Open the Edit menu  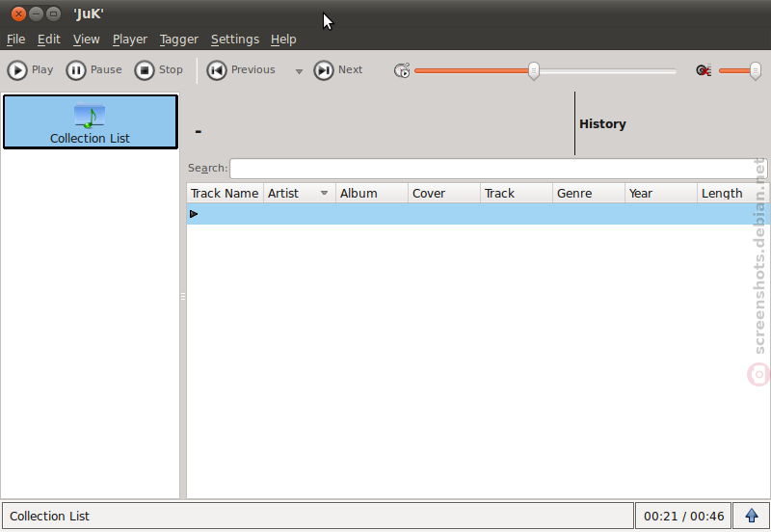coord(49,40)
